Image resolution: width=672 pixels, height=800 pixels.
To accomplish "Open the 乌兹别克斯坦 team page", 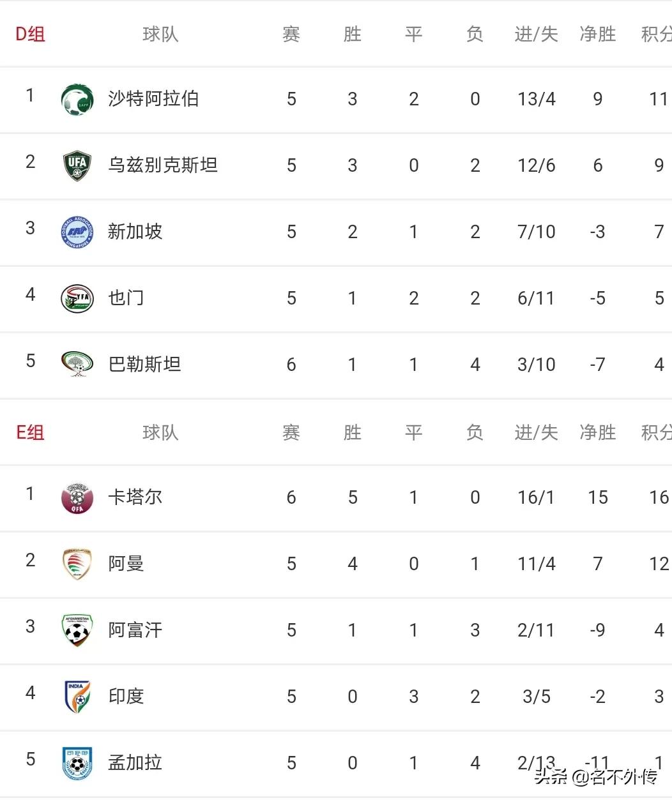I will [x=163, y=165].
